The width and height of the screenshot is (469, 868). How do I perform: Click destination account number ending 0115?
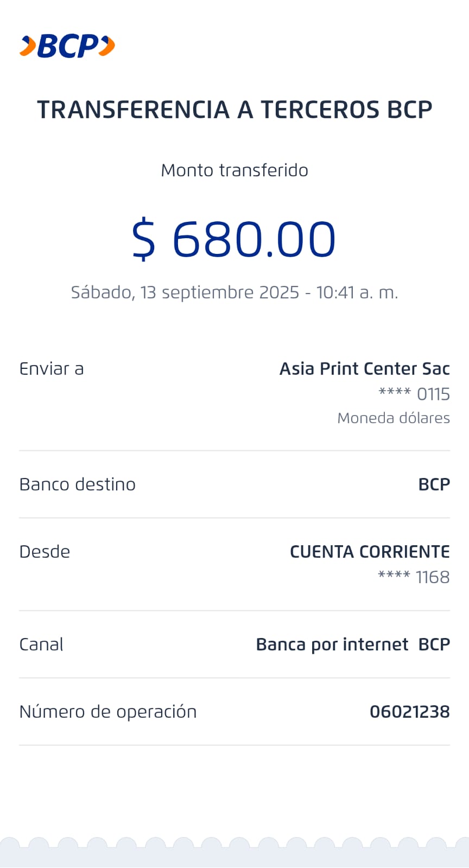(414, 394)
